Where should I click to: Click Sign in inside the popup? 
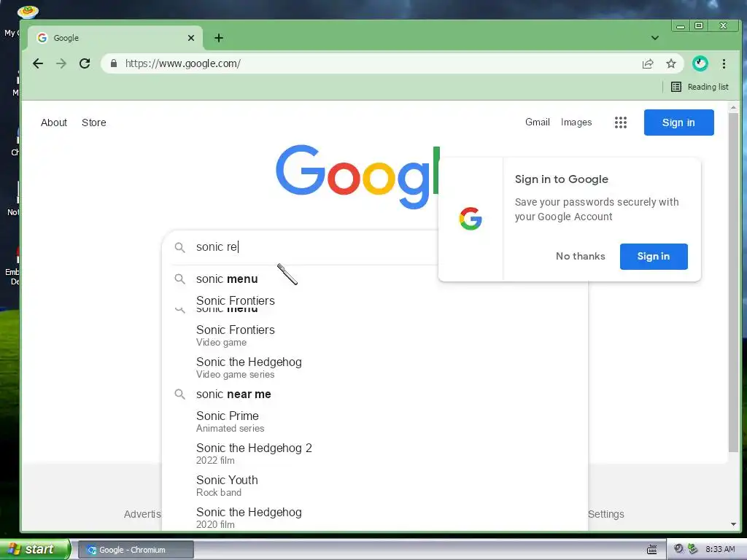(653, 256)
